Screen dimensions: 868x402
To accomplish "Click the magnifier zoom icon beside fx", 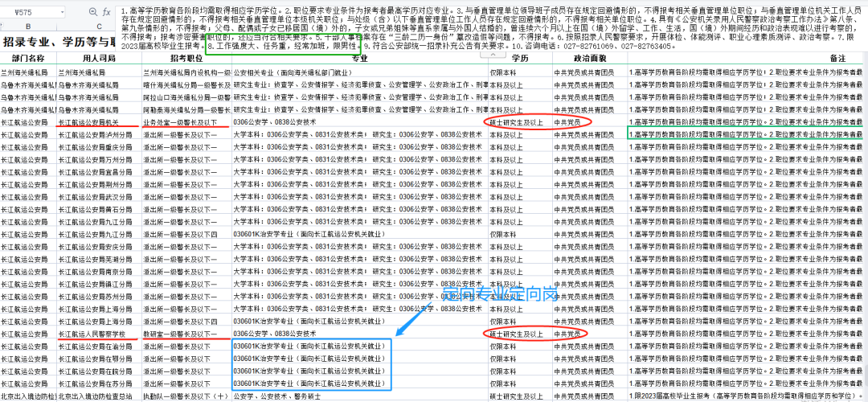I will pos(92,11).
